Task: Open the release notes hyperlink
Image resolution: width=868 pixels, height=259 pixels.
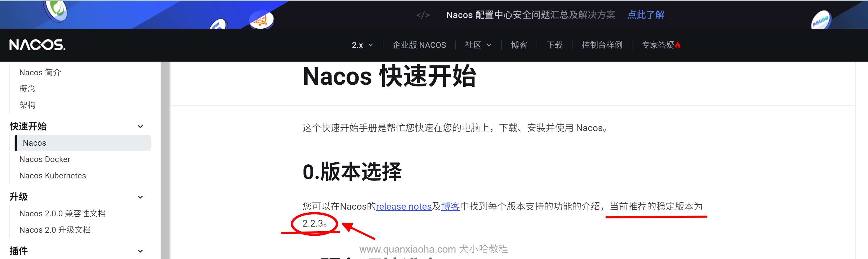Action: pyautogui.click(x=403, y=206)
